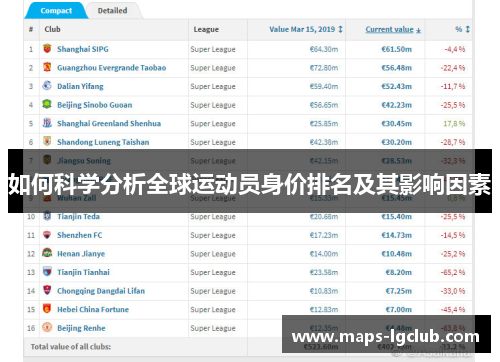Viewport: 500px width, 362px height.
Task: Switch to the Detailed tab
Action: (113, 11)
